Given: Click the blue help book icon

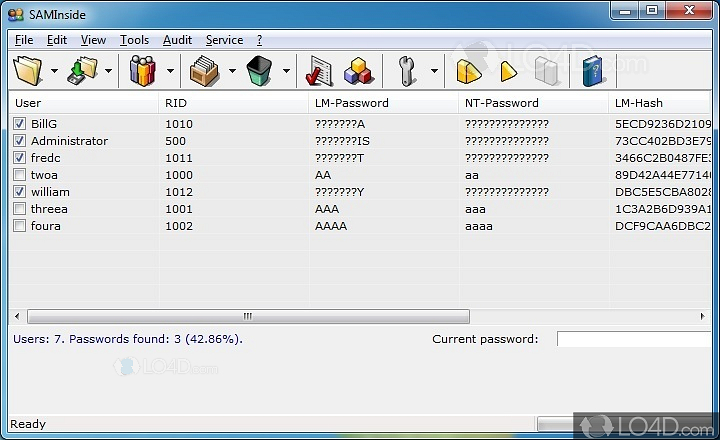Looking at the screenshot, I should click(x=594, y=71).
